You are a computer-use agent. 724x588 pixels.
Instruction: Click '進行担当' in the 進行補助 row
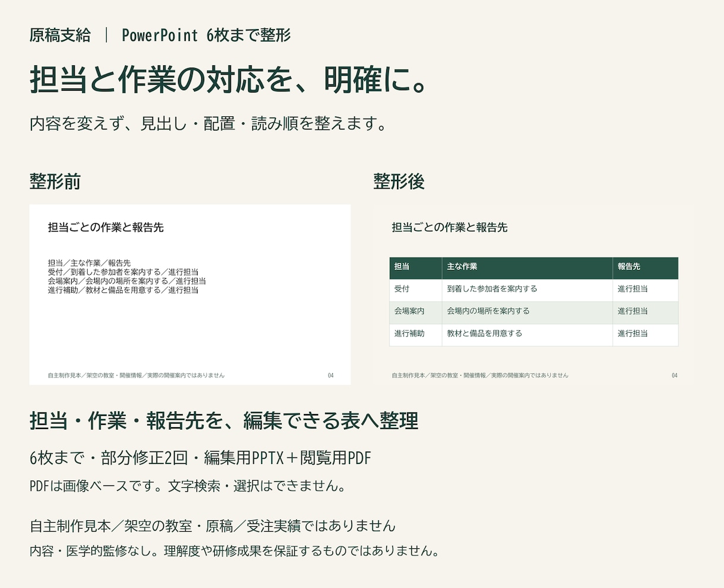tap(646, 334)
